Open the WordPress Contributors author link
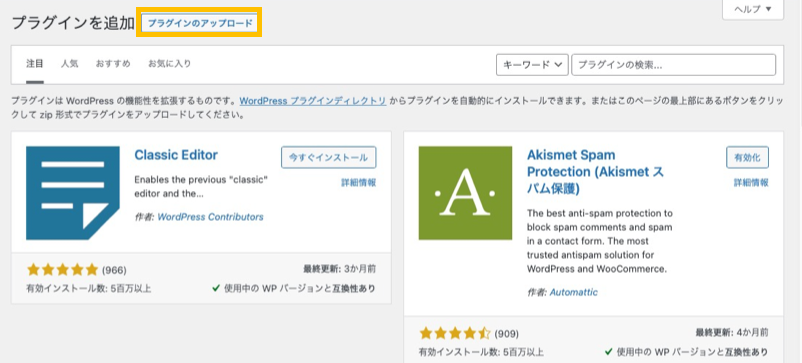This screenshot has height=363, width=802. point(210,217)
